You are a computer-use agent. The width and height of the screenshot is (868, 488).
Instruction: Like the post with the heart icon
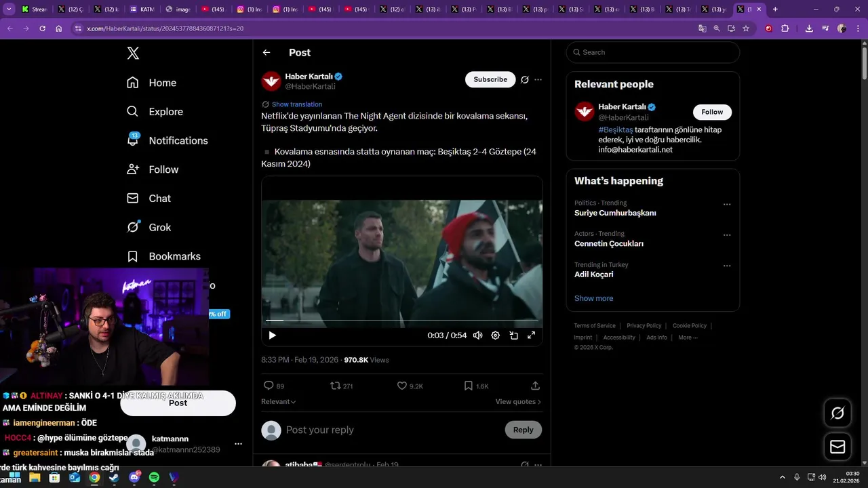pos(402,386)
